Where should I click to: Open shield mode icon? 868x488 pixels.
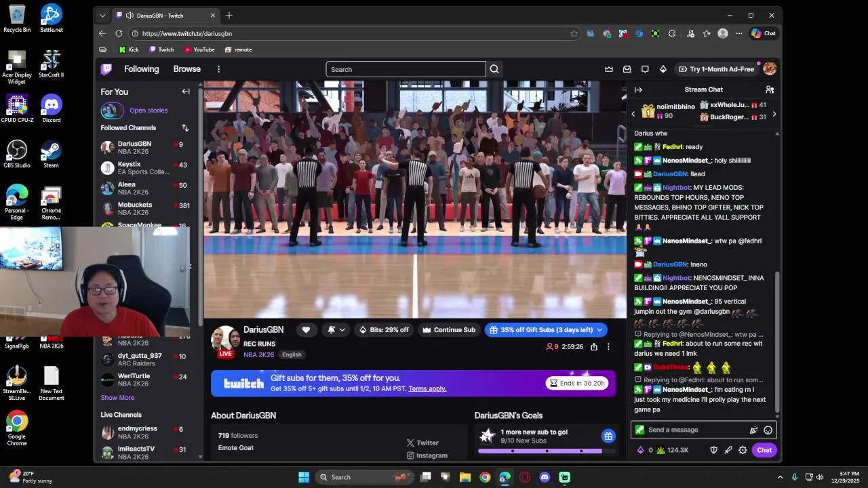[x=713, y=450]
